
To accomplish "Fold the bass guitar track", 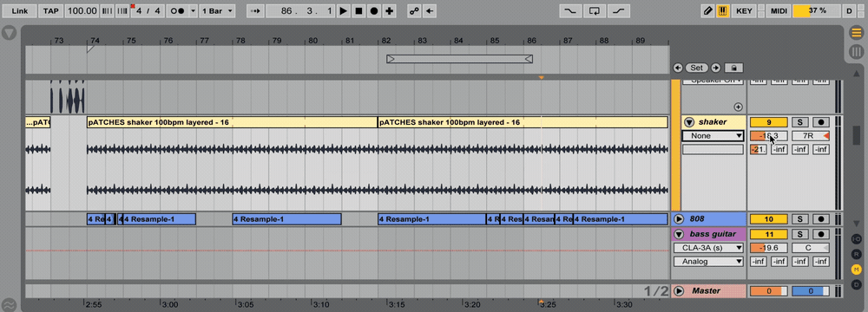I will 678,234.
